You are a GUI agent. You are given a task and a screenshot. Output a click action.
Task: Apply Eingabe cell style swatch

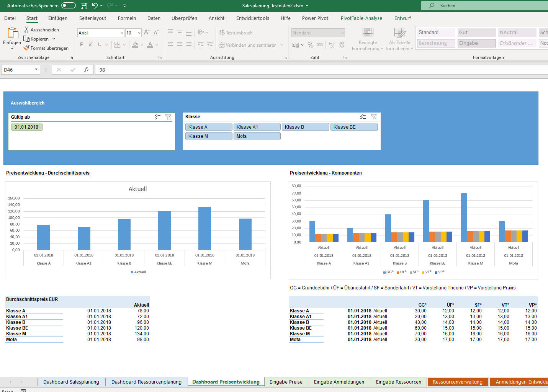tap(477, 43)
